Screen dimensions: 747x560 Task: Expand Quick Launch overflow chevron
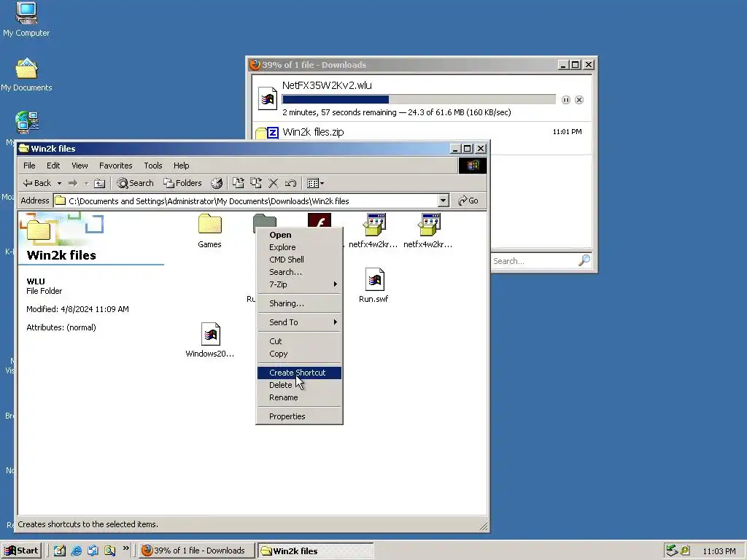click(125, 548)
